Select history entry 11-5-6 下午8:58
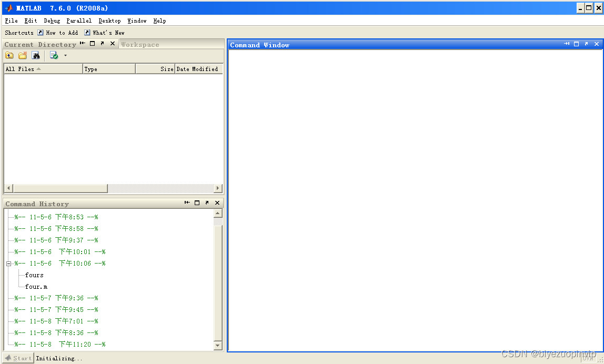The height and width of the screenshot is (364, 604). coord(56,229)
